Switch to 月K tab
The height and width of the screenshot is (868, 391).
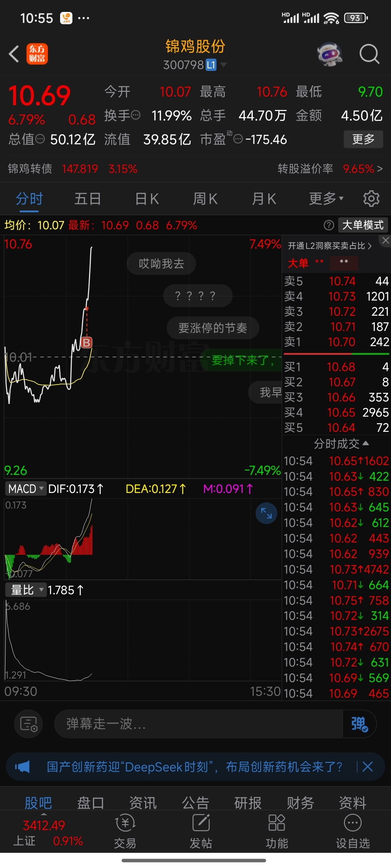click(264, 199)
